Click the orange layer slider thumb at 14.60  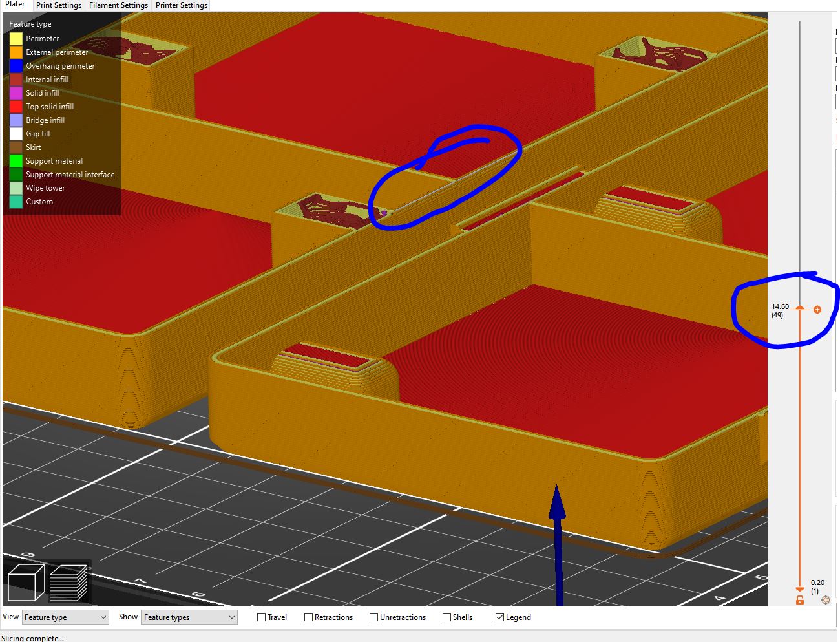point(799,309)
